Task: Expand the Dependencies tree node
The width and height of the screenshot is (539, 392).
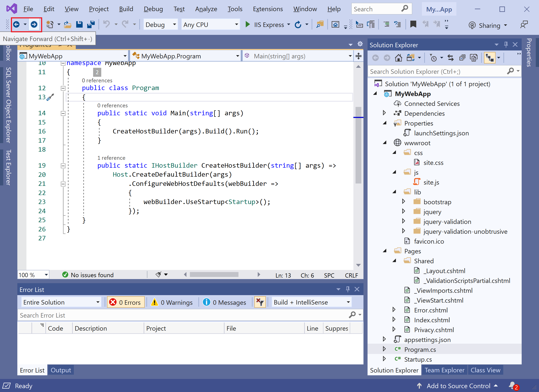Action: click(384, 113)
